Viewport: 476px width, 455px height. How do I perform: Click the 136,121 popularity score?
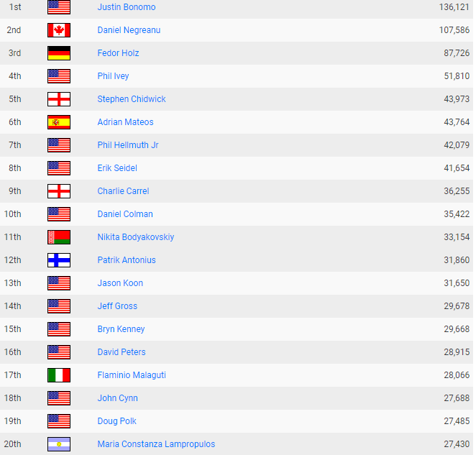(x=454, y=7)
